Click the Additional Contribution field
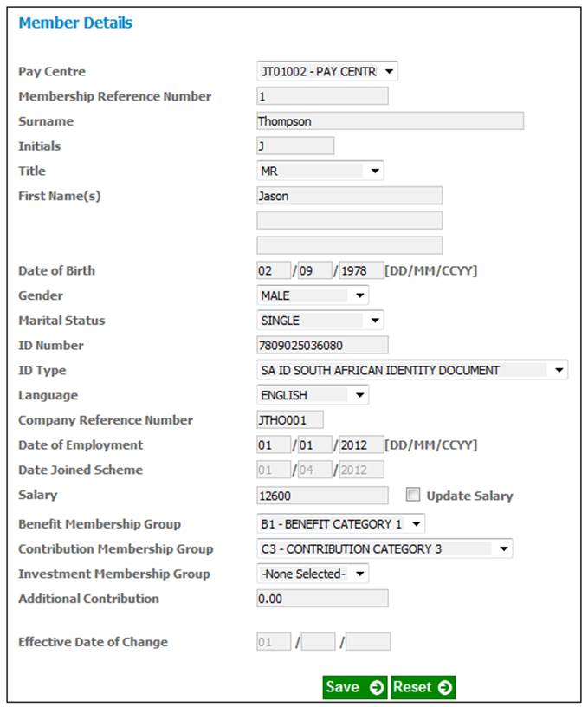Screen dimensions: 588x707 tap(322, 599)
